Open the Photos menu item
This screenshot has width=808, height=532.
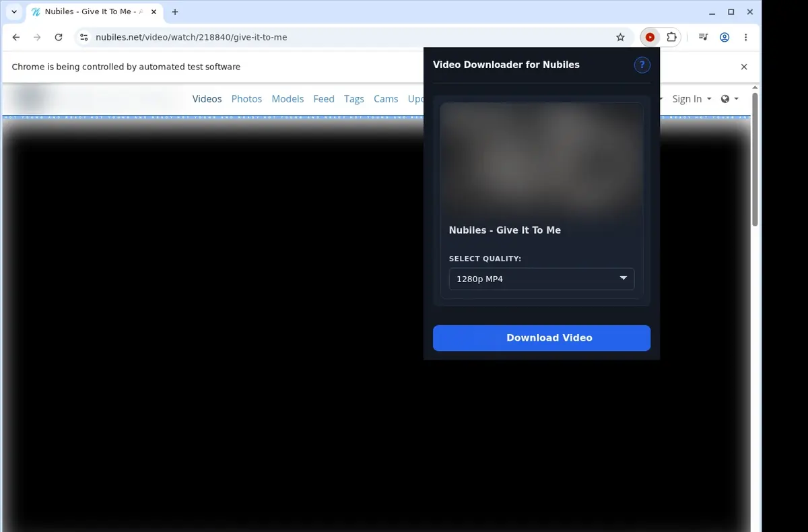pos(246,99)
